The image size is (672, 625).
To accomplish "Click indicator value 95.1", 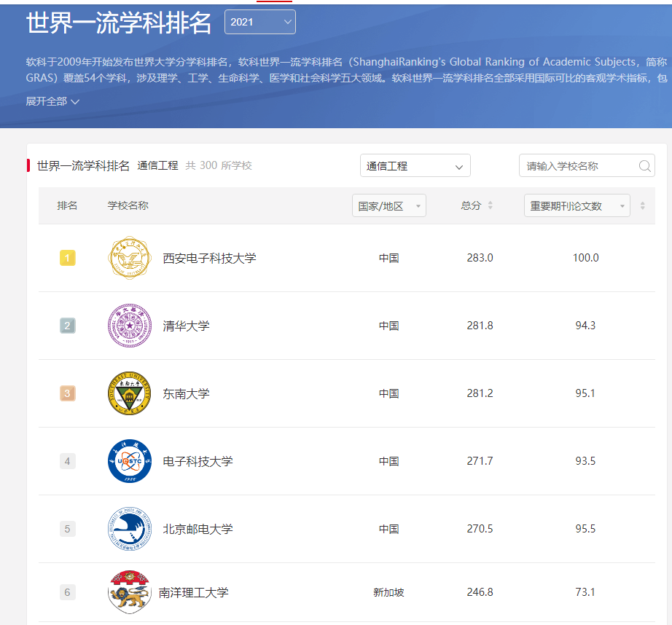I will tap(585, 393).
